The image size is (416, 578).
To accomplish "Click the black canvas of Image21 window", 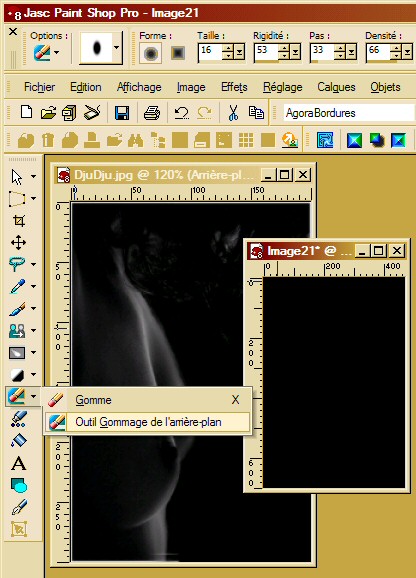I will (334, 382).
